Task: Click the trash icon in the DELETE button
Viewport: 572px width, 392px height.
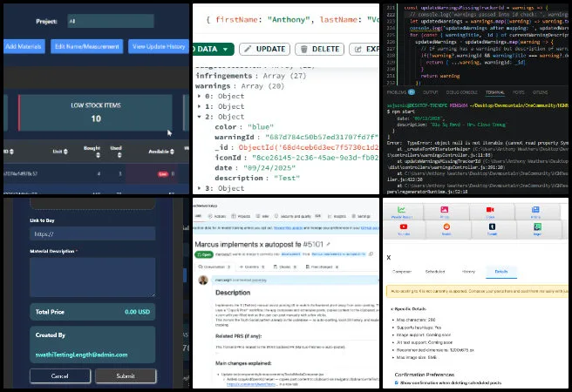Action: pos(303,49)
